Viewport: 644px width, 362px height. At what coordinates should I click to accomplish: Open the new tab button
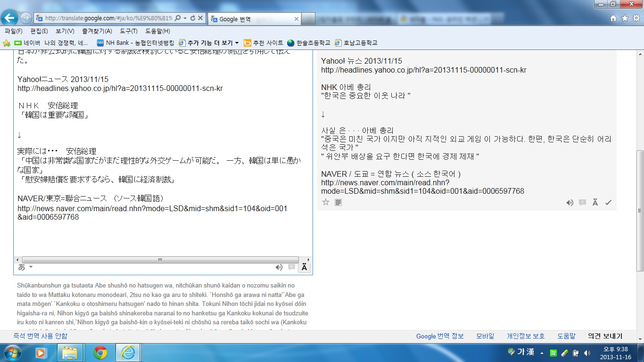[x=308, y=19]
